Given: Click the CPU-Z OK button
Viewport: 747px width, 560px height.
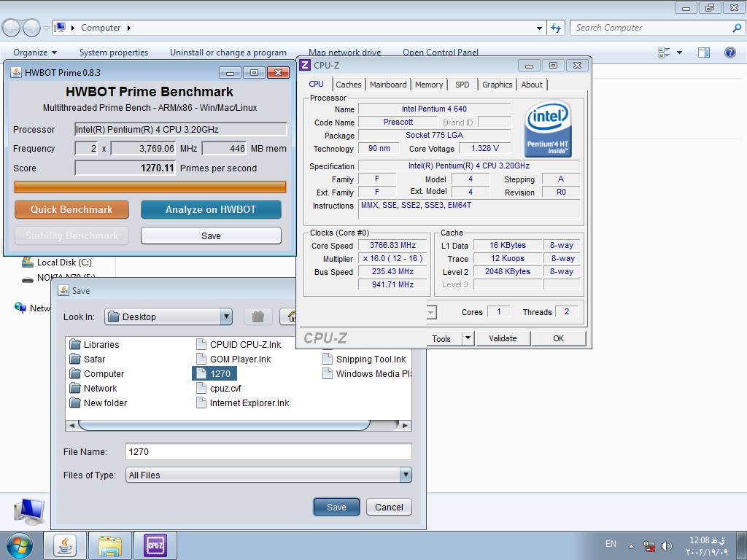Looking at the screenshot, I should click(558, 338).
